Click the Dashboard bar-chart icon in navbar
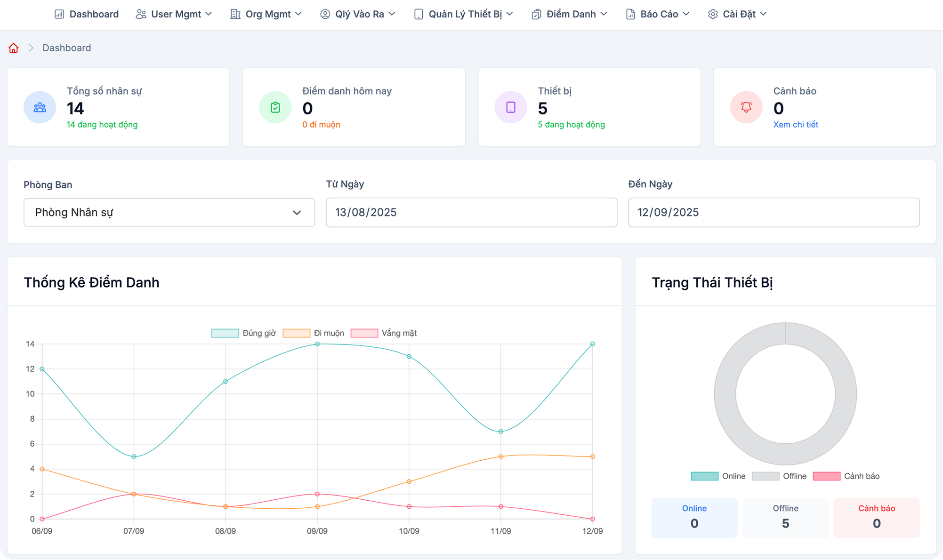 click(x=58, y=14)
